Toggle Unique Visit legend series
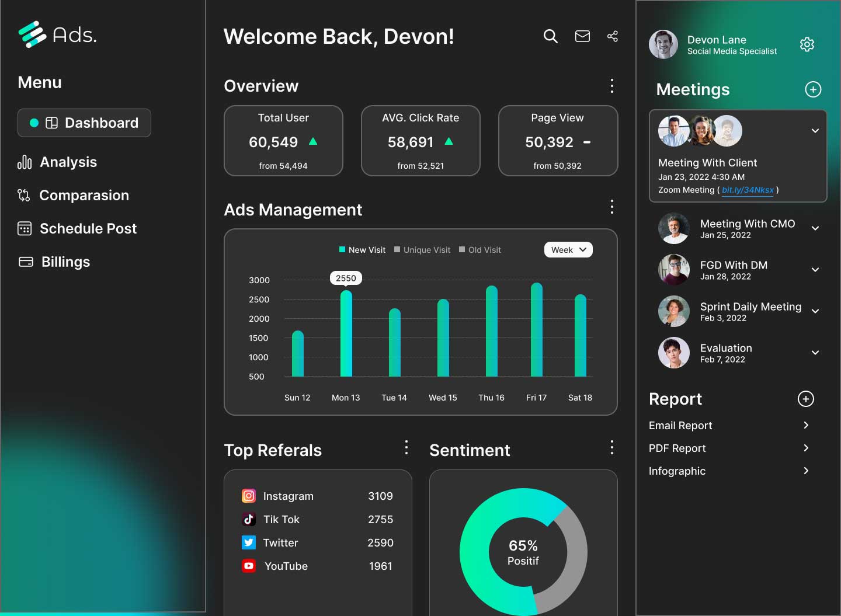This screenshot has width=841, height=616. pos(422,250)
